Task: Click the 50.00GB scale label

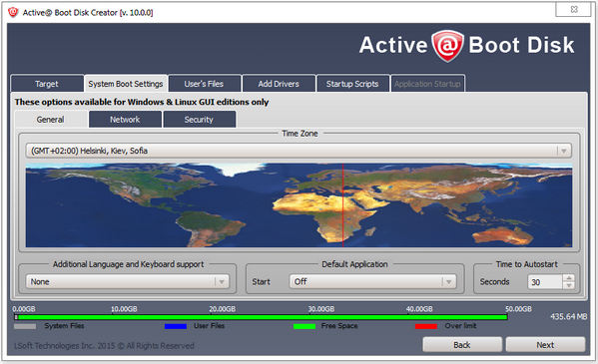Action: tap(518, 309)
